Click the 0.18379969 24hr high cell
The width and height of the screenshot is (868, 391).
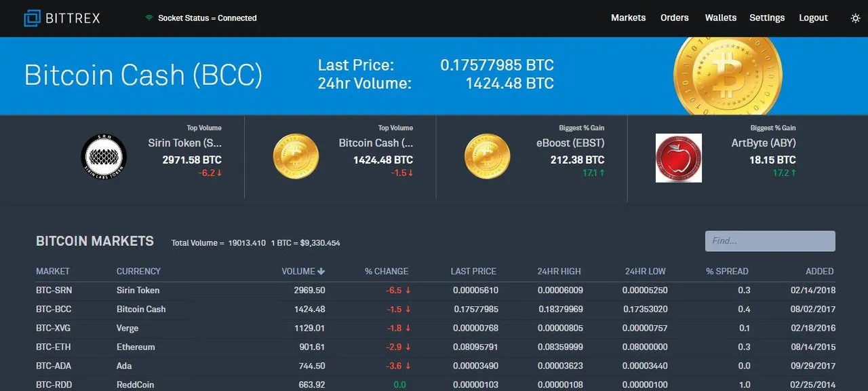click(560, 309)
